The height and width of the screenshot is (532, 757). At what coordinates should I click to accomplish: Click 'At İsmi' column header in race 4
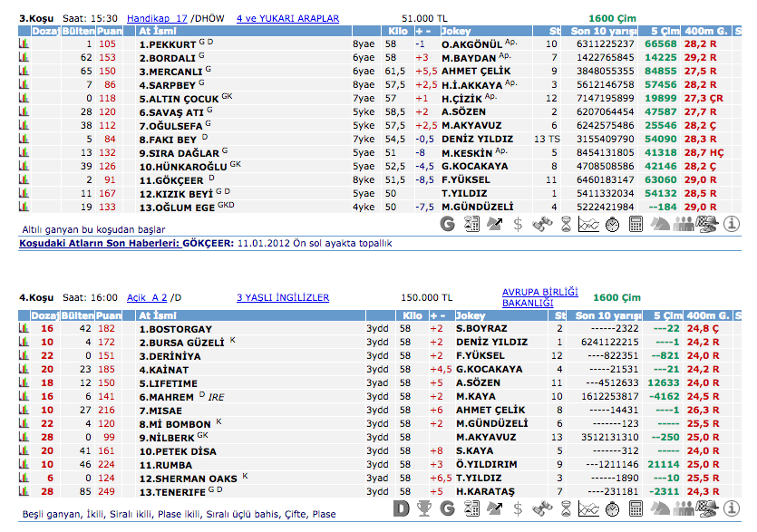[x=157, y=315]
